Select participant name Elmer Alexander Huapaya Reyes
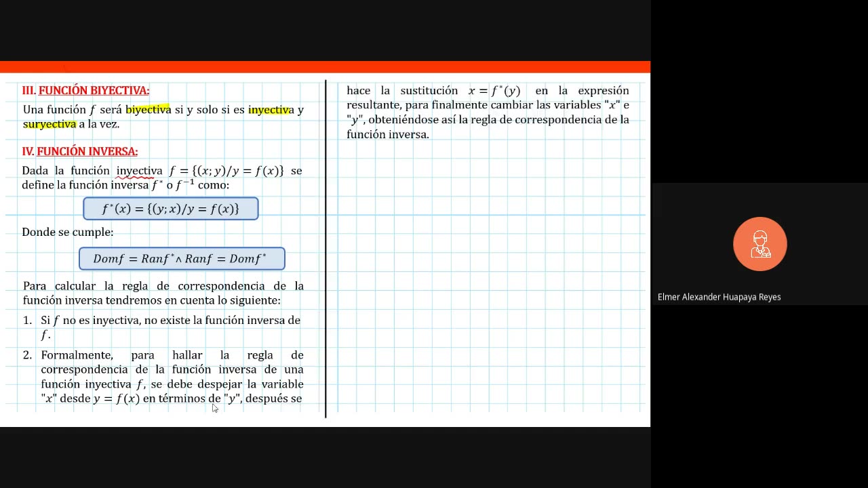This screenshot has width=868, height=488. (x=719, y=297)
